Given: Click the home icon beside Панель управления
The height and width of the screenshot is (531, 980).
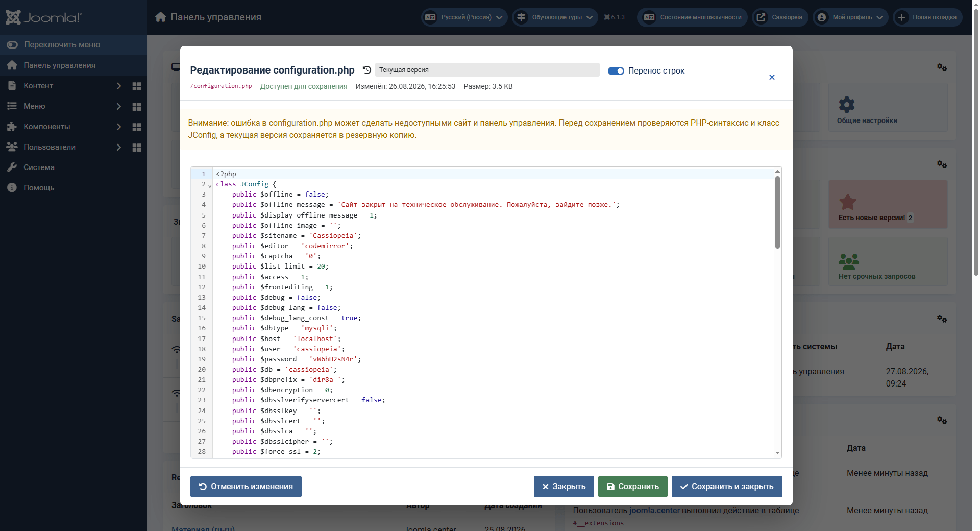Looking at the screenshot, I should (161, 17).
